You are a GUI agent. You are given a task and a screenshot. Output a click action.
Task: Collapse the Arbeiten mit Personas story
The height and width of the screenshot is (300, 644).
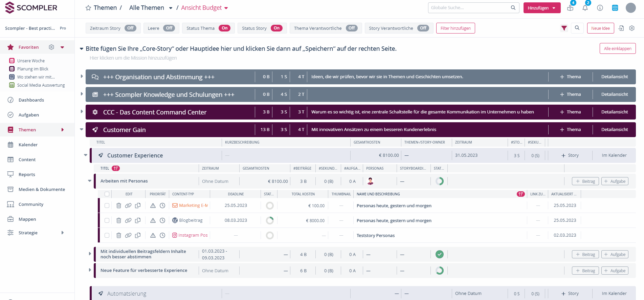90,181
